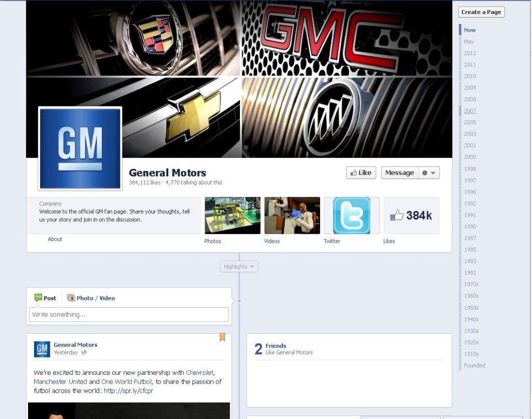The height and width of the screenshot is (419, 532).
Task: Click the Likes label link
Action: [389, 241]
